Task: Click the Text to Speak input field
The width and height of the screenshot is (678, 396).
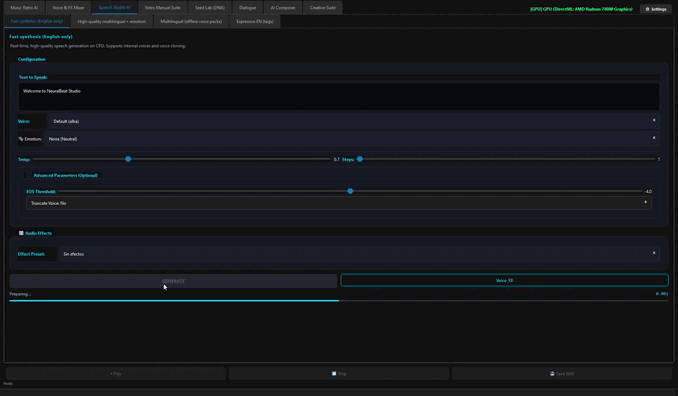Action: [x=339, y=96]
